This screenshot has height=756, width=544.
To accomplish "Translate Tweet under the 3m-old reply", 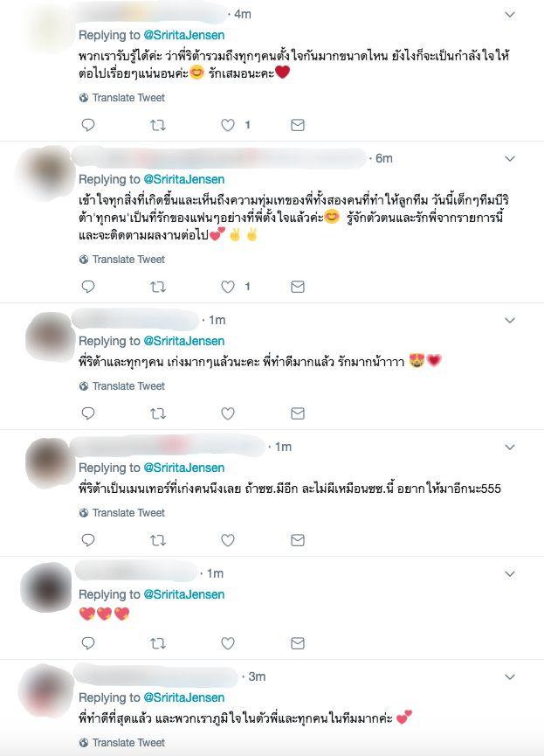I will (x=122, y=743).
